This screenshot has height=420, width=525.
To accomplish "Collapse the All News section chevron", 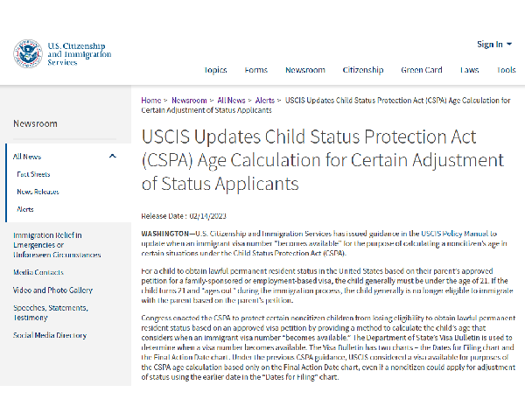I will click(x=113, y=156).
